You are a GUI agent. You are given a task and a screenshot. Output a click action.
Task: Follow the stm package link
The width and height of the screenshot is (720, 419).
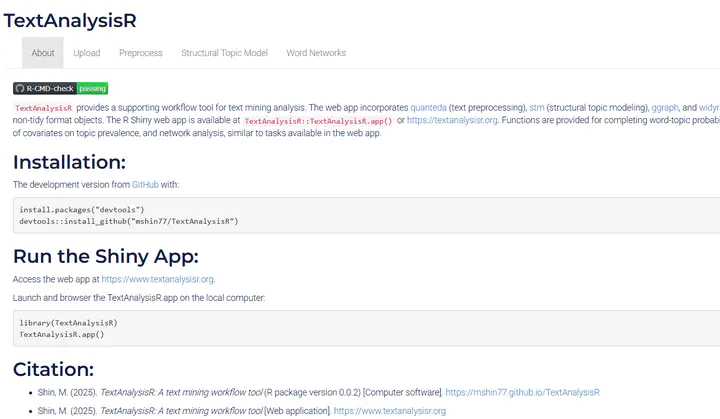coord(536,108)
